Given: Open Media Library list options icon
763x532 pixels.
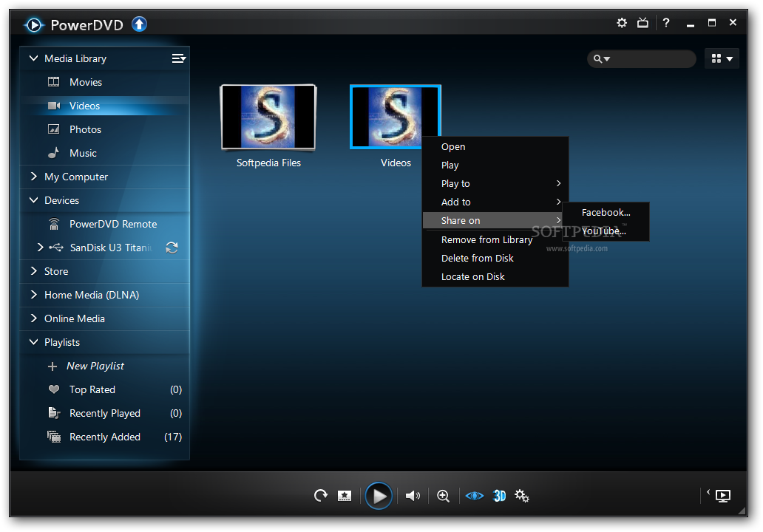Looking at the screenshot, I should (x=179, y=58).
